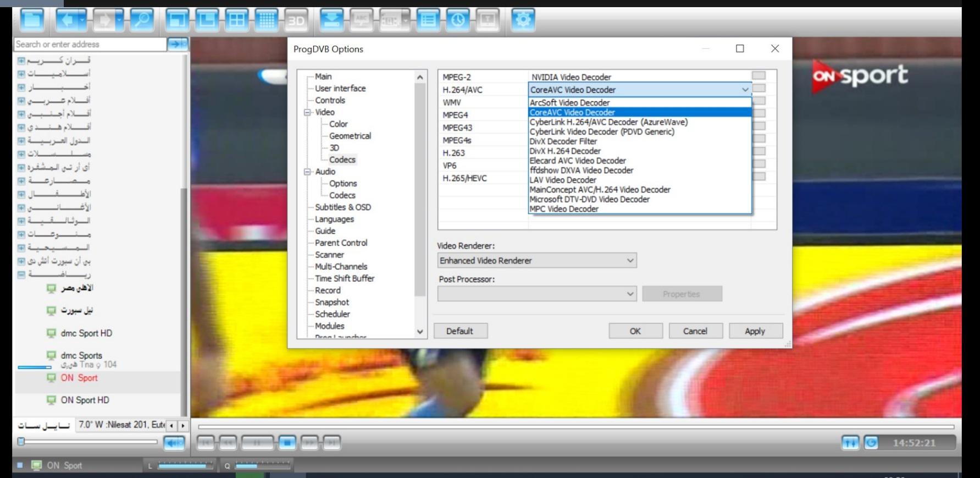Select the four-pane grid layout icon
The width and height of the screenshot is (980, 478).
[237, 20]
